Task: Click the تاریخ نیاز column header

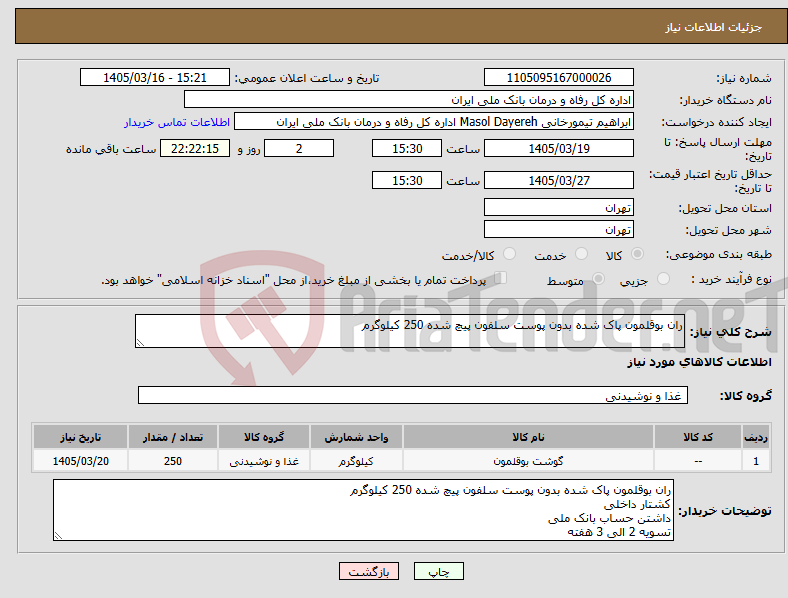Action: [80, 437]
